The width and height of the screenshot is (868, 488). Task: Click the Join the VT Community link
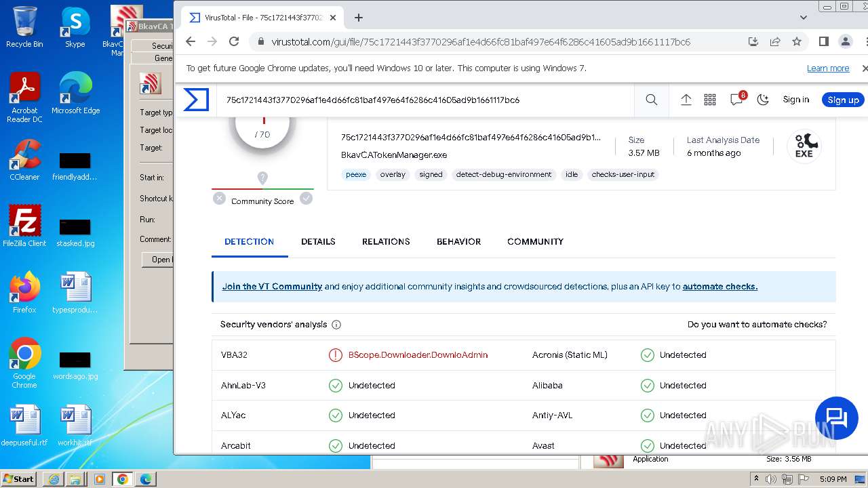[x=272, y=287]
